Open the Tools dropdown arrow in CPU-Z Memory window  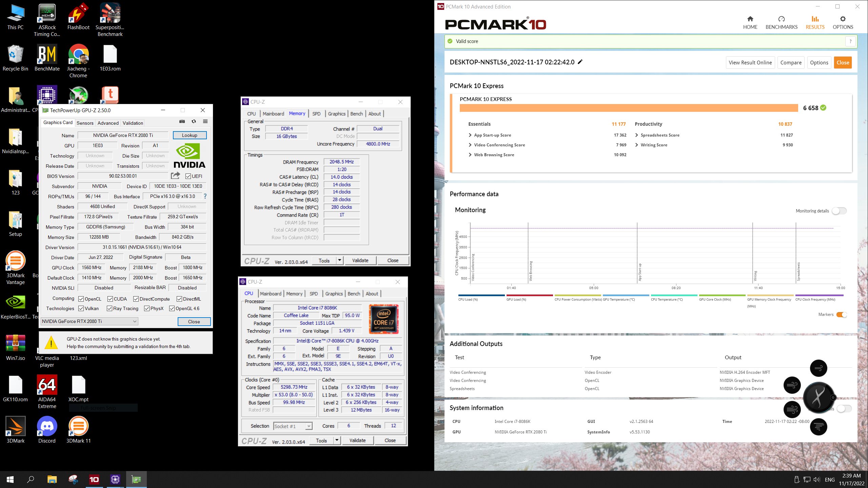click(x=339, y=260)
